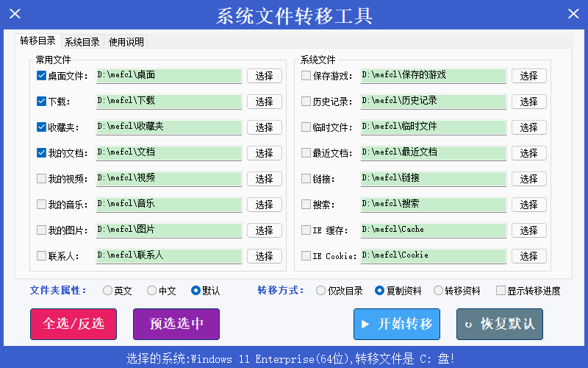
Task: Click the top-left X icon
Action: [x=14, y=14]
